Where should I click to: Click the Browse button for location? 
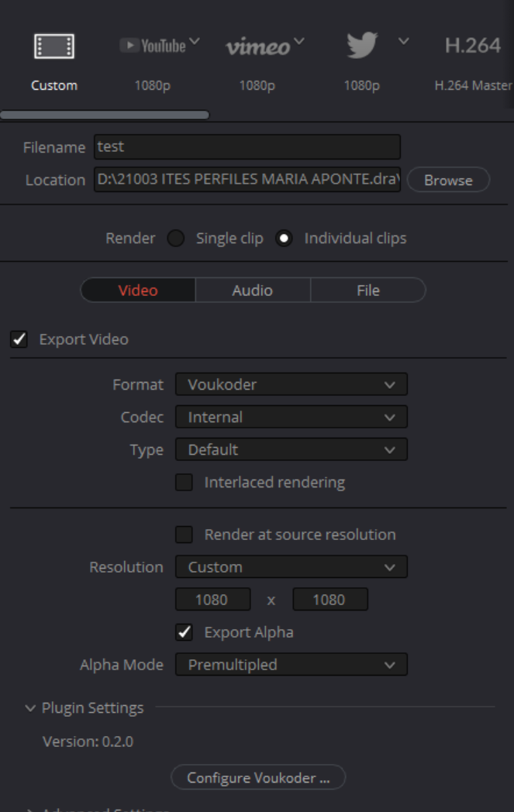[x=448, y=180]
